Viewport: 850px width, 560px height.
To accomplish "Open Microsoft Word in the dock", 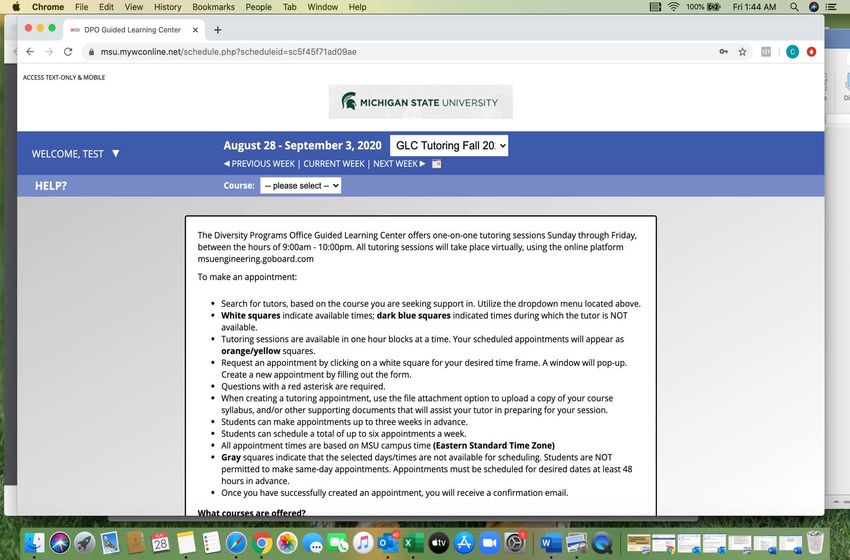I will pyautogui.click(x=550, y=542).
